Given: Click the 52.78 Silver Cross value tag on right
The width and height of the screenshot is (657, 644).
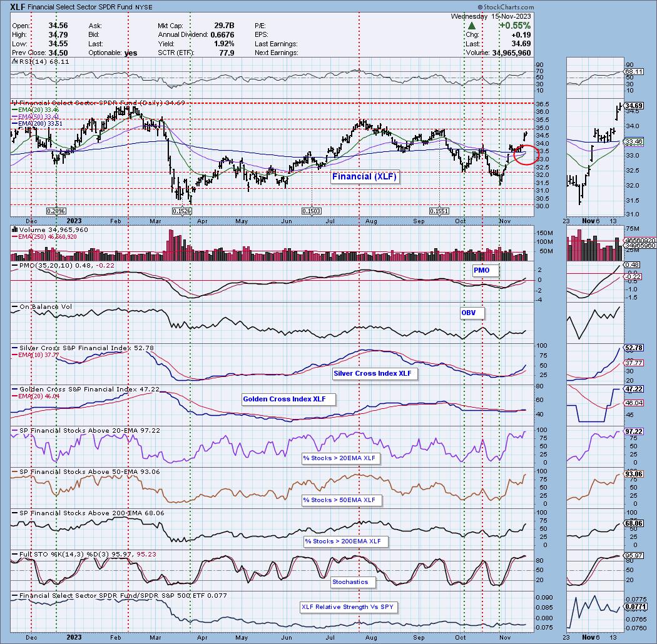Looking at the screenshot, I should click(633, 348).
